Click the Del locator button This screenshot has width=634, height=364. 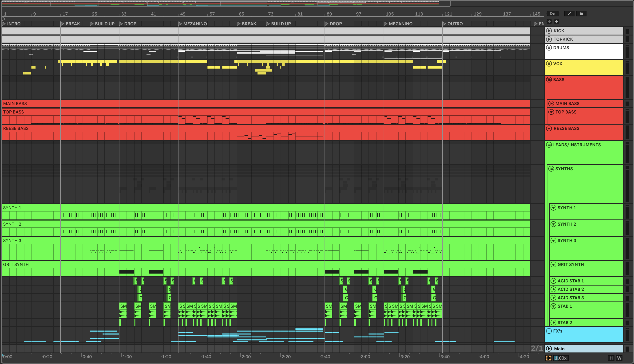click(553, 14)
